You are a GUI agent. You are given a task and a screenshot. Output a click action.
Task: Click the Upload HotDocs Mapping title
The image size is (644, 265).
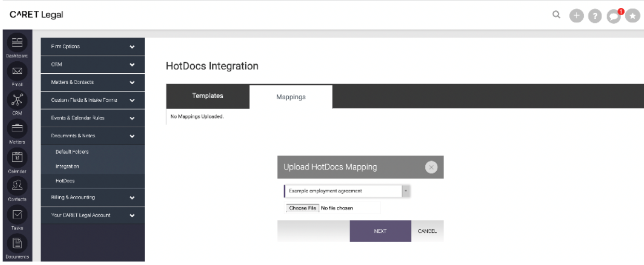click(x=330, y=167)
